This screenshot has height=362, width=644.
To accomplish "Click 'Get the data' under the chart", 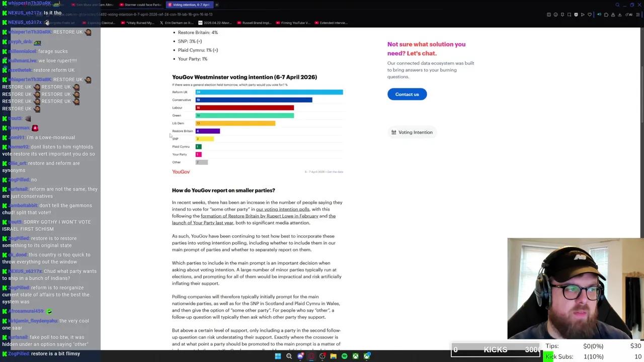I will coord(335,172).
